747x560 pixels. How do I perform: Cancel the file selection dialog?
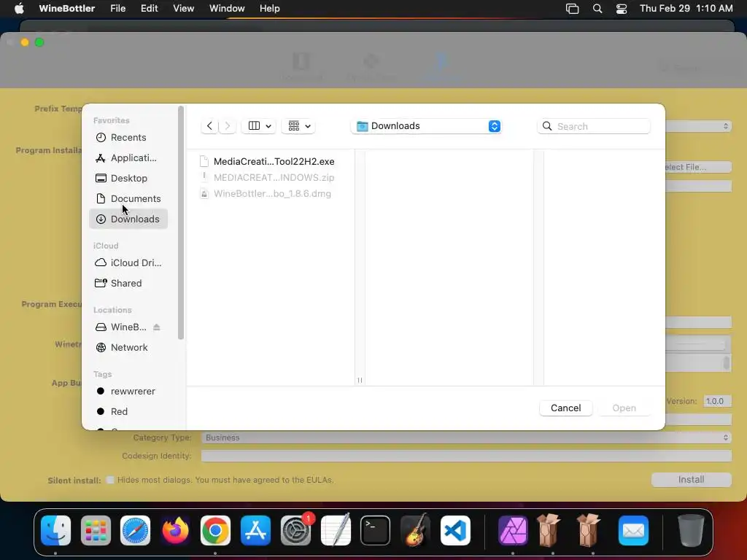(565, 408)
